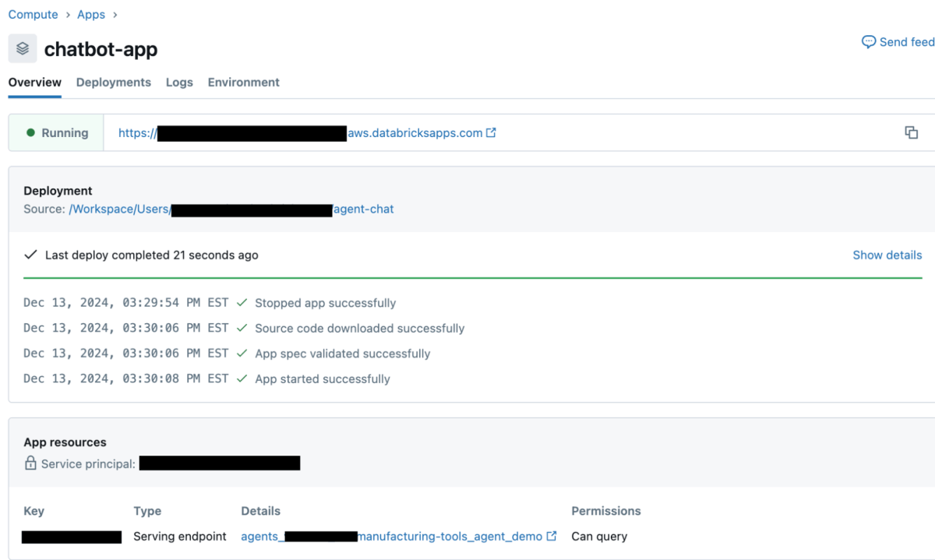Navigate to Compute breadcrumb
Screen dimensions: 935x560
click(x=33, y=15)
